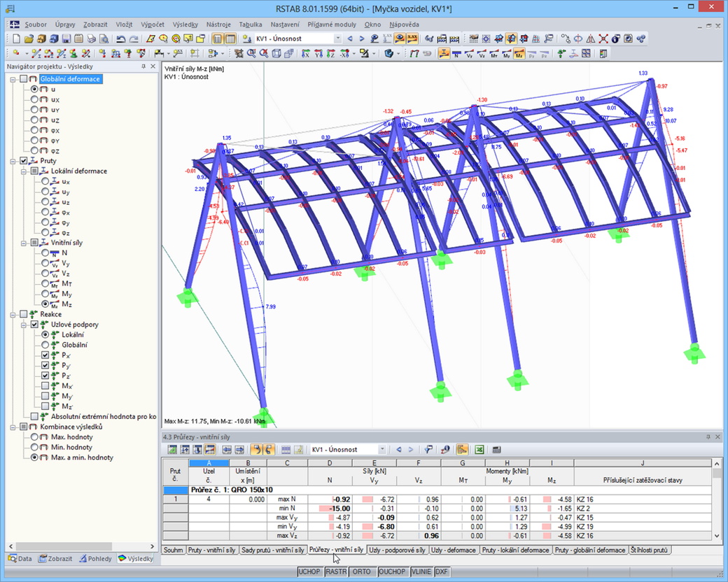Go to next load case with right arrow

point(362,38)
